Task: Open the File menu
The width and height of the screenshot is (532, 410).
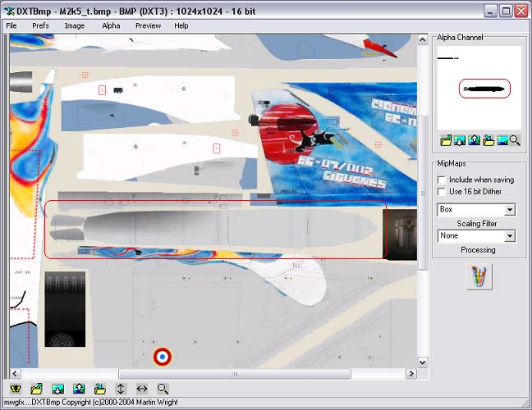Action: [x=11, y=25]
